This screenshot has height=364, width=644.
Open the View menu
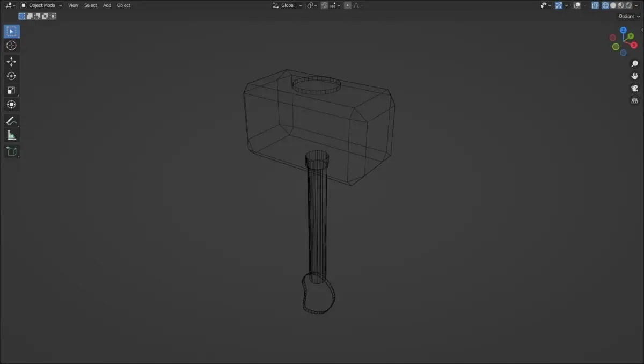(73, 5)
